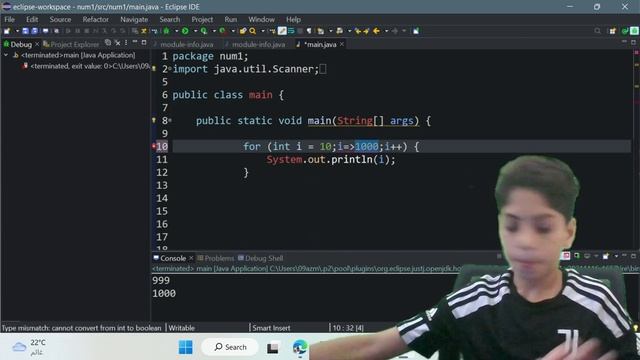Open the Project menu
The height and width of the screenshot is (360, 640).
coord(202,19)
